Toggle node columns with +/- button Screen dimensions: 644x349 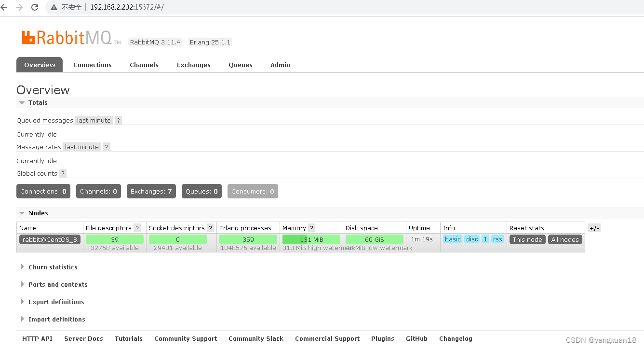pyautogui.click(x=594, y=228)
